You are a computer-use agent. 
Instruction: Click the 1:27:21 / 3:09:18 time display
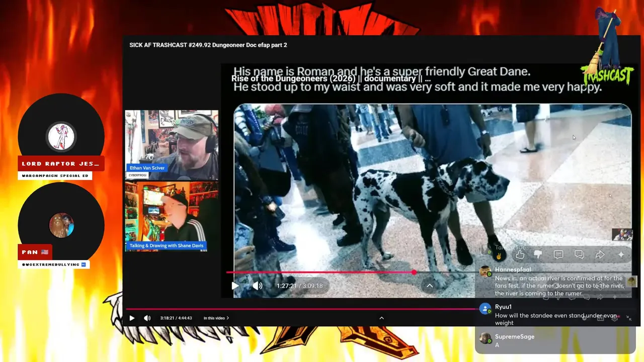point(299,286)
